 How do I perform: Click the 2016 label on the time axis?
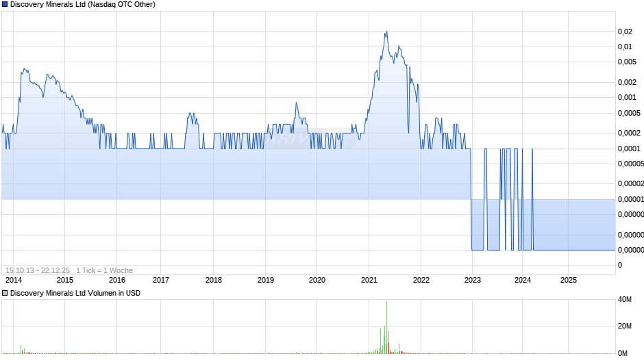(x=117, y=280)
